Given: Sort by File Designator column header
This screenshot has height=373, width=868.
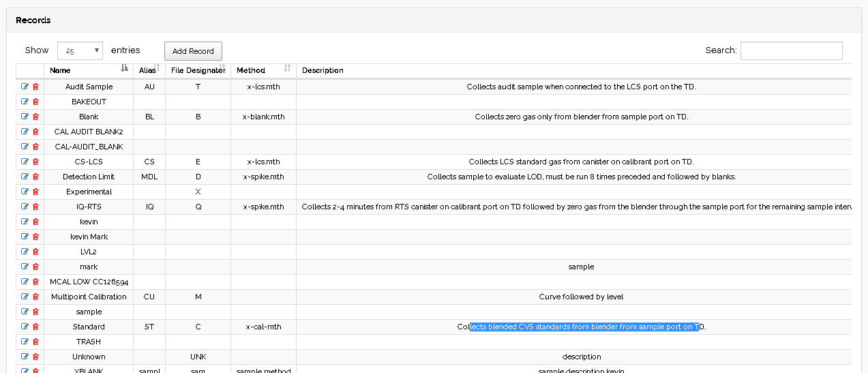Looking at the screenshot, I should [x=198, y=70].
